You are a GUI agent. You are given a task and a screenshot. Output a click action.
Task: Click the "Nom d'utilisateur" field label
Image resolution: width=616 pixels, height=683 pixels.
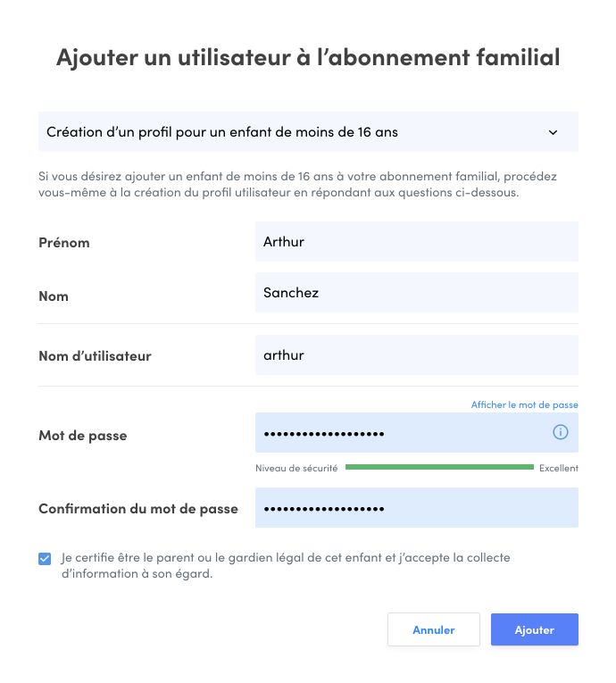click(95, 356)
